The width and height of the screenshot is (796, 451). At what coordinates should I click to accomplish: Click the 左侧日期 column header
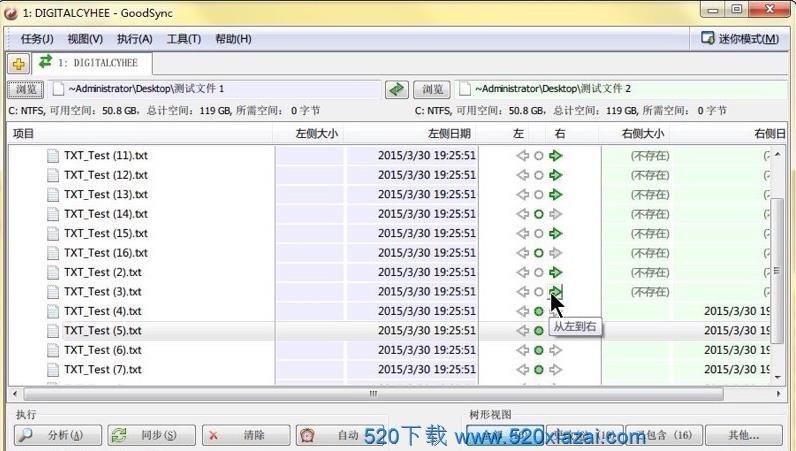click(x=410, y=134)
